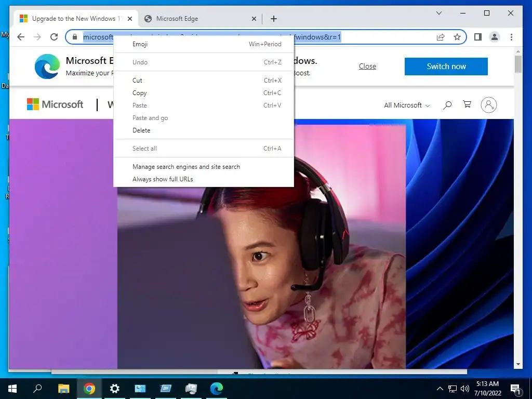This screenshot has width=532, height=399.
Task: Open Settings gear in the taskbar
Action: coord(115,389)
